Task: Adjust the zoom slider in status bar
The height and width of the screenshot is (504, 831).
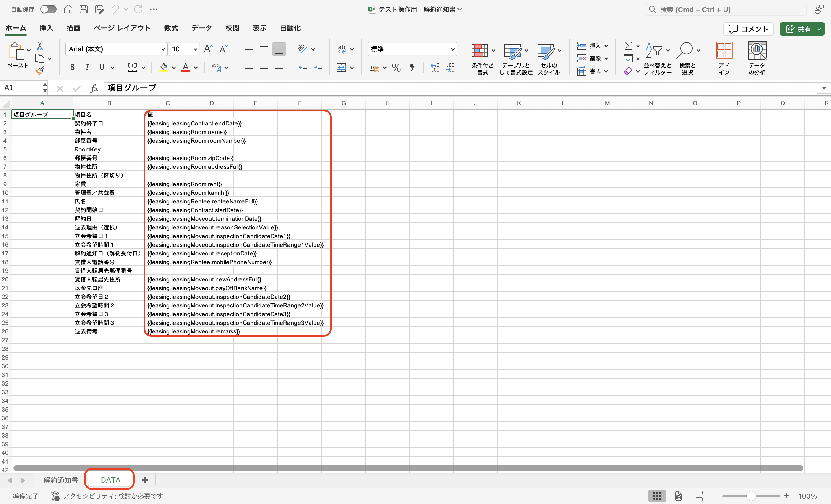Action: (751, 496)
